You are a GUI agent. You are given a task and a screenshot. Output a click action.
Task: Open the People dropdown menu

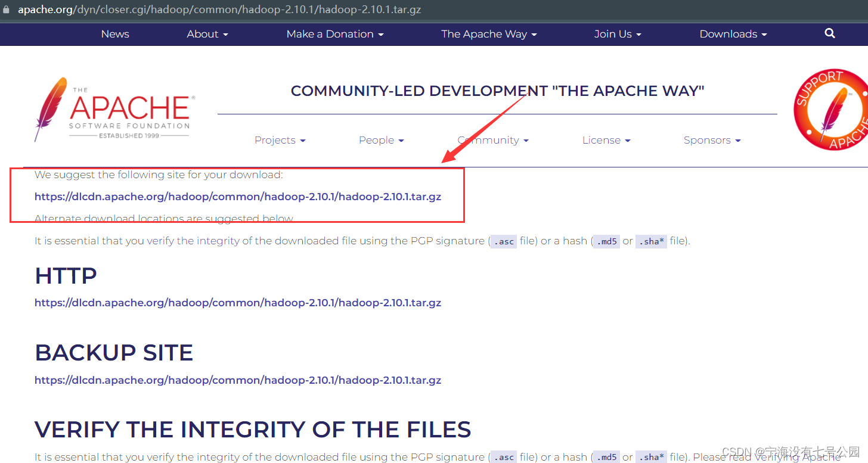(382, 140)
